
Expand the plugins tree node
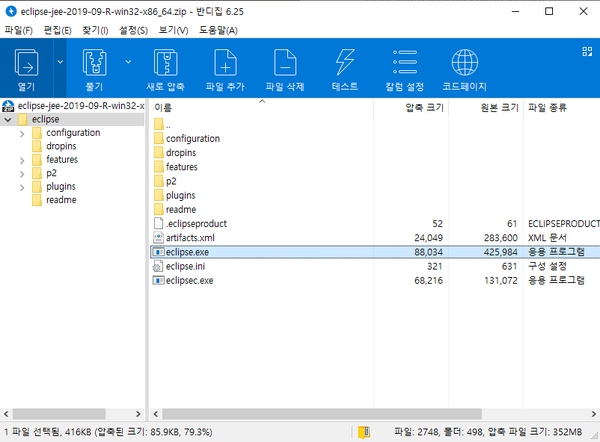(22, 188)
